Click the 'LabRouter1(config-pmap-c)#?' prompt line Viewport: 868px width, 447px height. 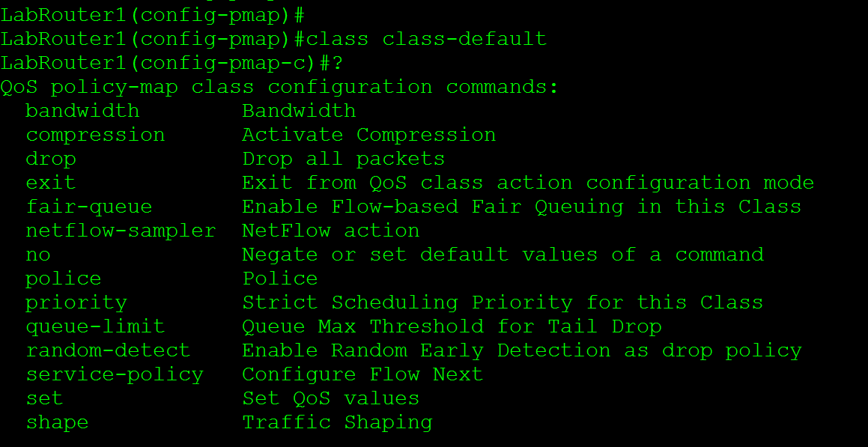coord(172,63)
